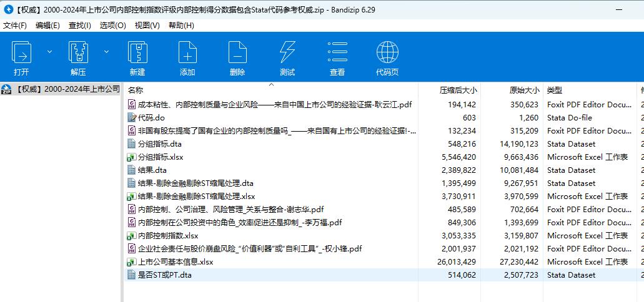Select the 结果.dta file name
This screenshot has height=302, width=644.
(x=152, y=170)
